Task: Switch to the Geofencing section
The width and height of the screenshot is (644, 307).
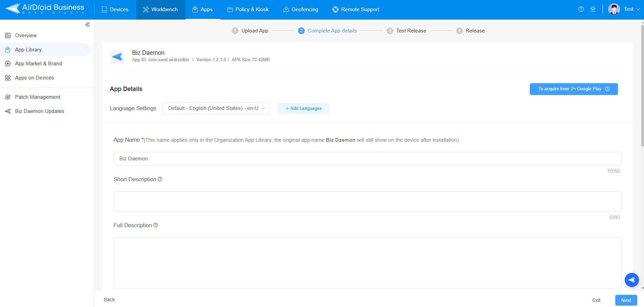Action: tap(301, 9)
